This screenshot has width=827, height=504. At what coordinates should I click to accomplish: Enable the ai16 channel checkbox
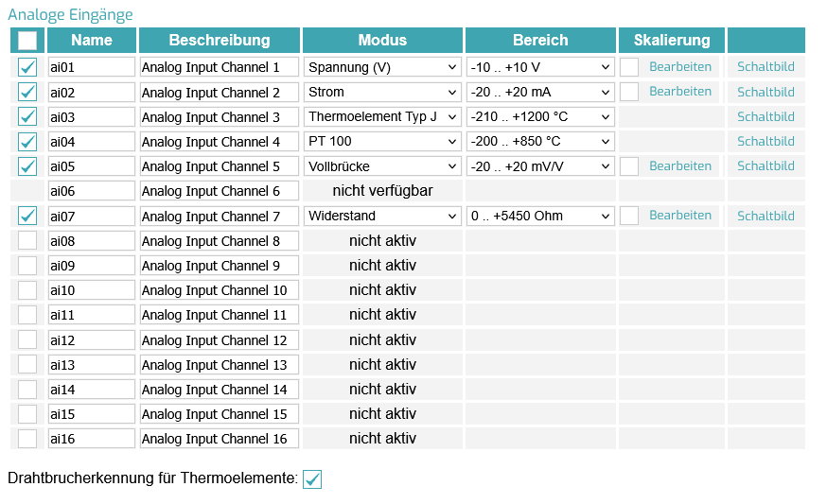pyautogui.click(x=27, y=439)
